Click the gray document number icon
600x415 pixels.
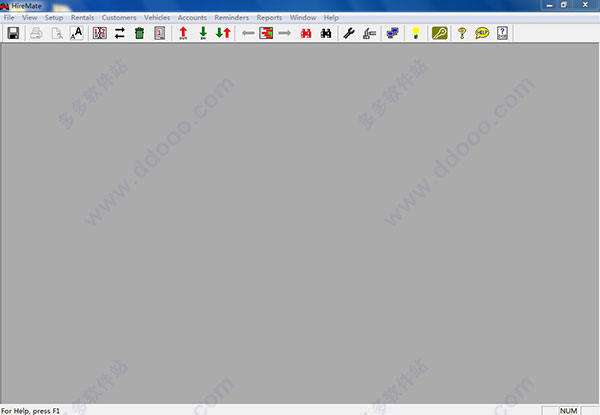[x=160, y=33]
